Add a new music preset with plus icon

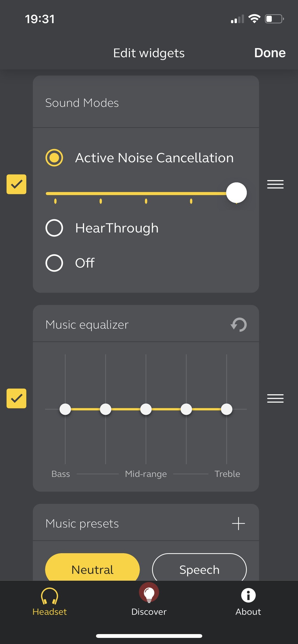238,523
